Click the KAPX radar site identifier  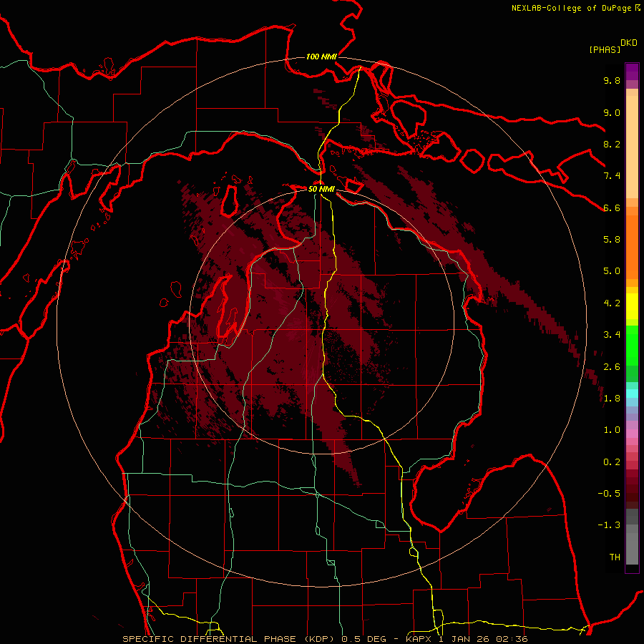pyautogui.click(x=419, y=639)
